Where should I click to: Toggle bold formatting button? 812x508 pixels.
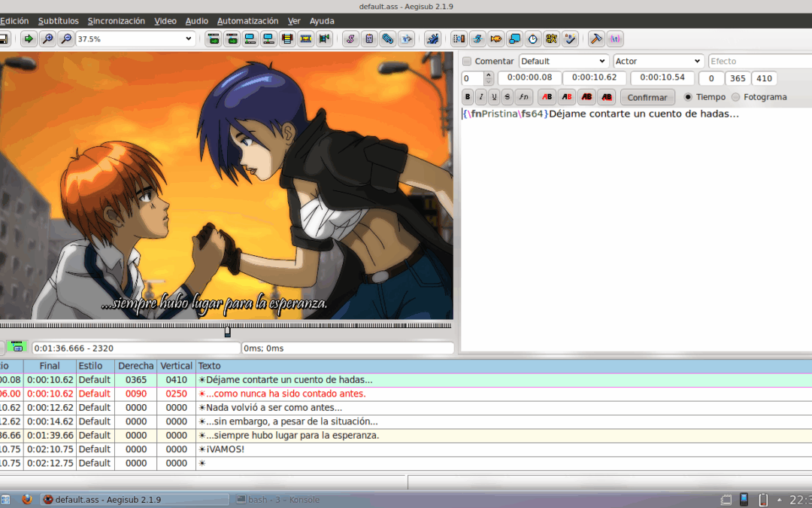click(468, 97)
